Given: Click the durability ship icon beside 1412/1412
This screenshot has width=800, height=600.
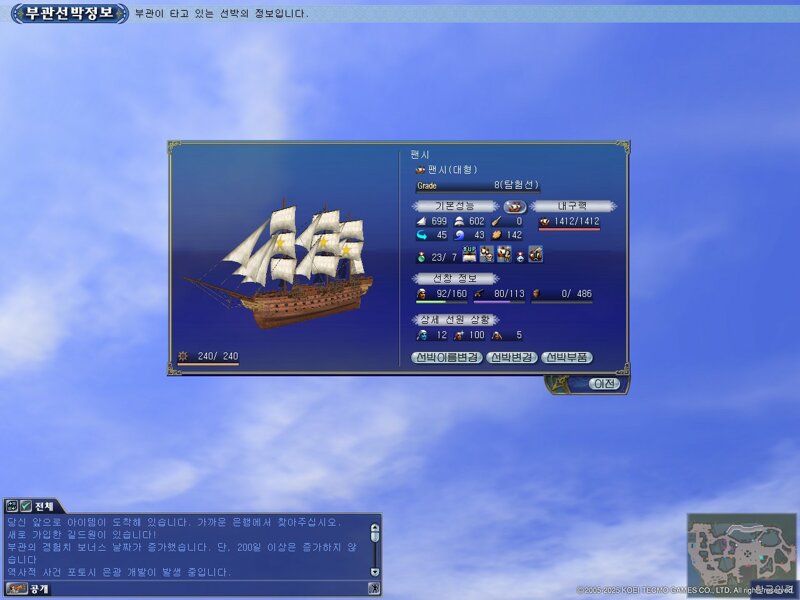Looking at the screenshot, I should [544, 221].
